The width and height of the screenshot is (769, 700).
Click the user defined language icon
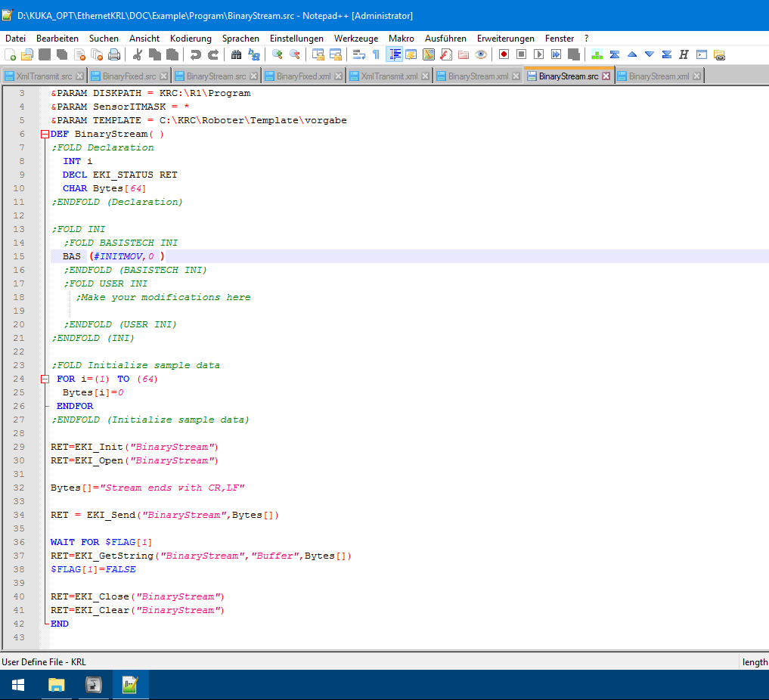click(x=411, y=54)
